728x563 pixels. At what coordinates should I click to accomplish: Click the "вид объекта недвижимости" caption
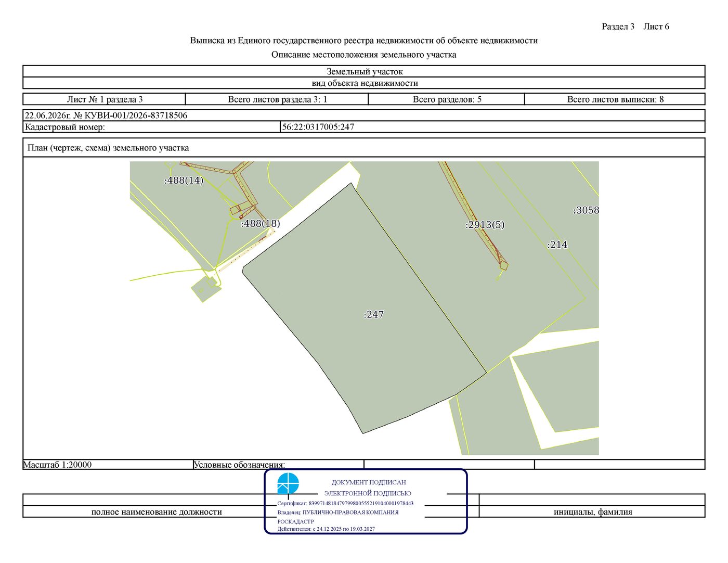pos(364,83)
